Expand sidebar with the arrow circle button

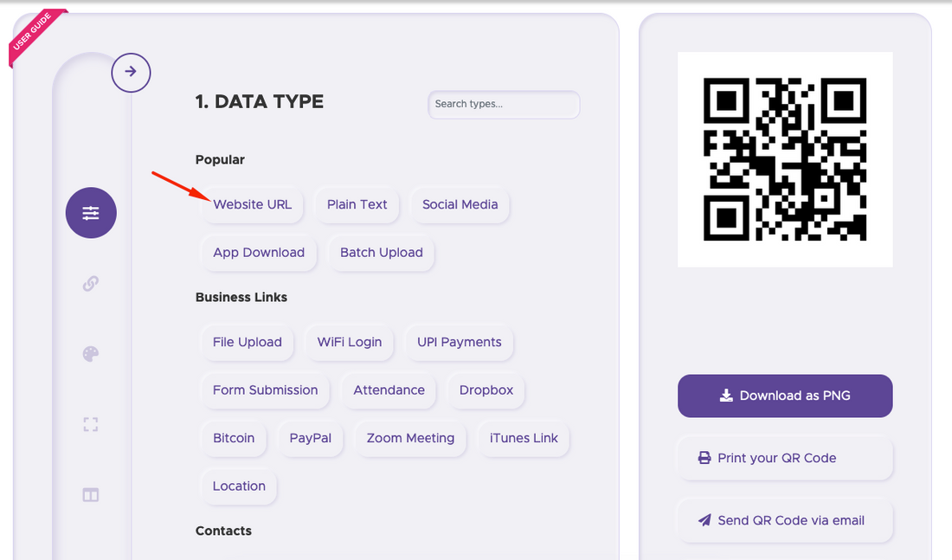click(x=131, y=72)
